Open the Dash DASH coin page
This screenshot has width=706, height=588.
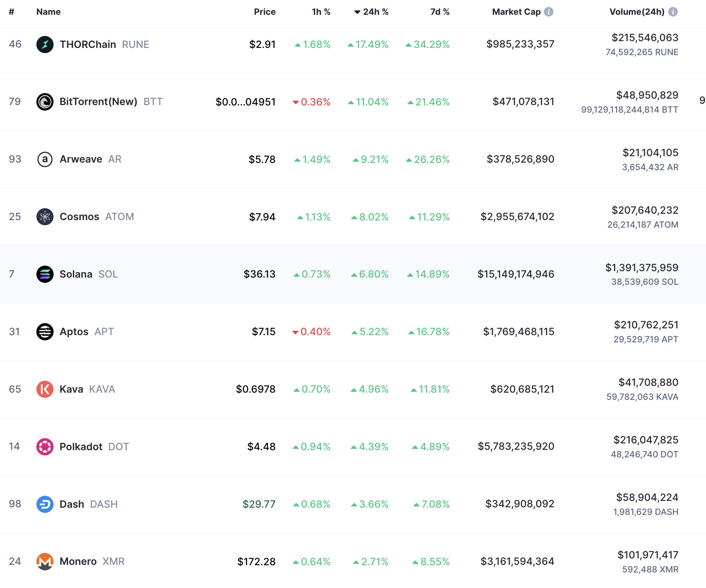point(89,504)
